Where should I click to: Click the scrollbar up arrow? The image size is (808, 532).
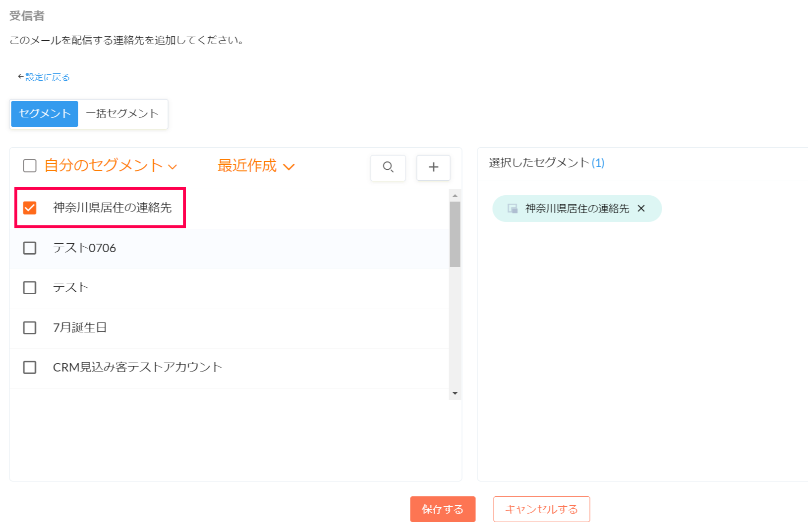455,196
